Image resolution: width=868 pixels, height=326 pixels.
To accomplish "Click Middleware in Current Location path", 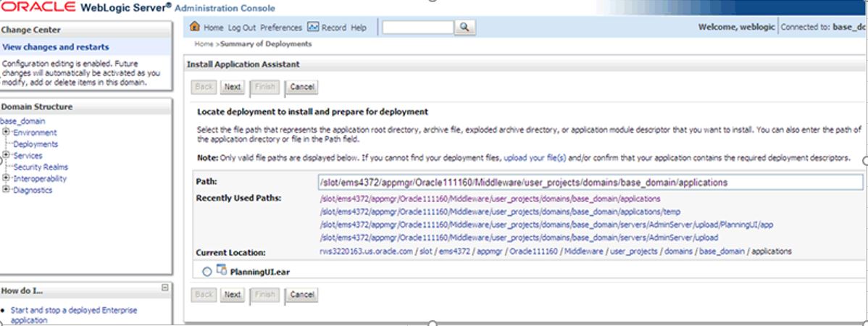I will point(583,251).
